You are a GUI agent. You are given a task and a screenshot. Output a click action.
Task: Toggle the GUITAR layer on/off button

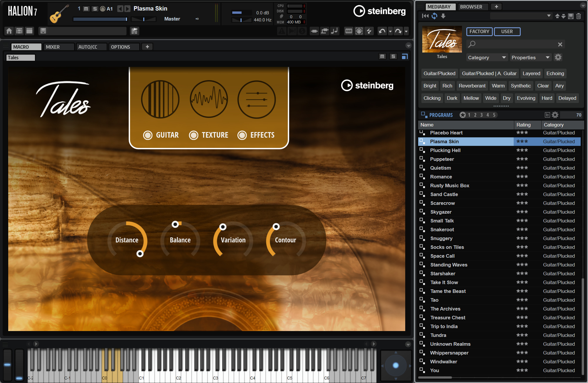click(x=148, y=135)
